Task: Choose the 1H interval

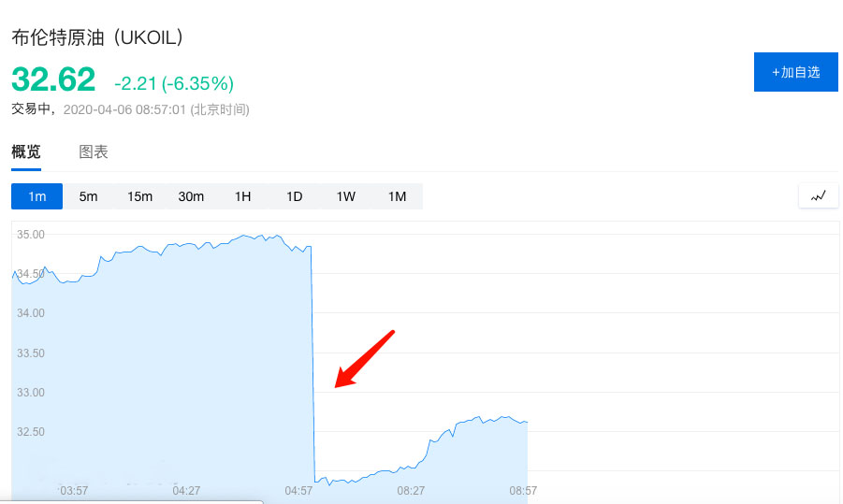Action: click(242, 196)
